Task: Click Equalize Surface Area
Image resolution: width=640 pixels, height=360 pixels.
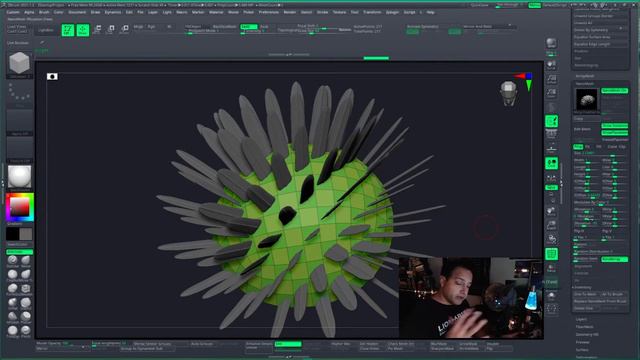Action: click(599, 37)
